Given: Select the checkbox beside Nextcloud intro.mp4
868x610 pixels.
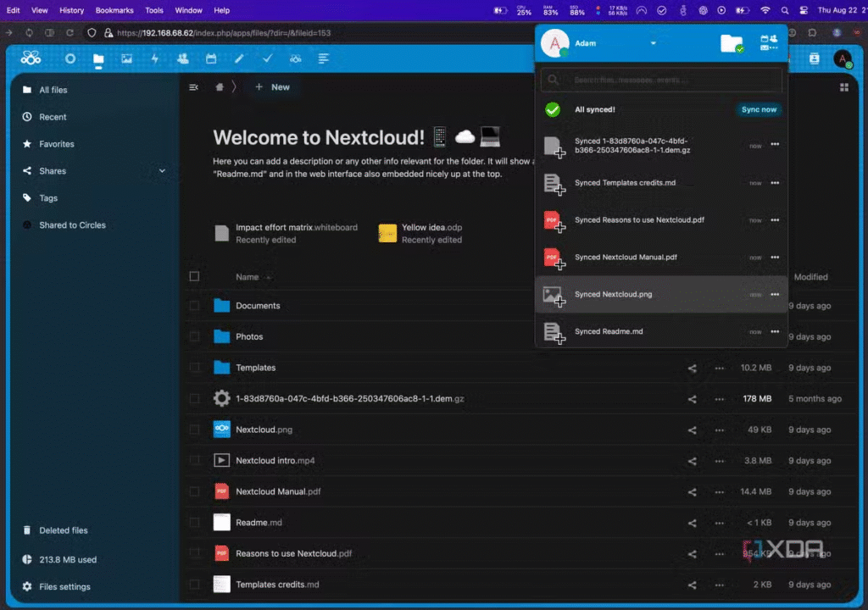Looking at the screenshot, I should [x=195, y=461].
